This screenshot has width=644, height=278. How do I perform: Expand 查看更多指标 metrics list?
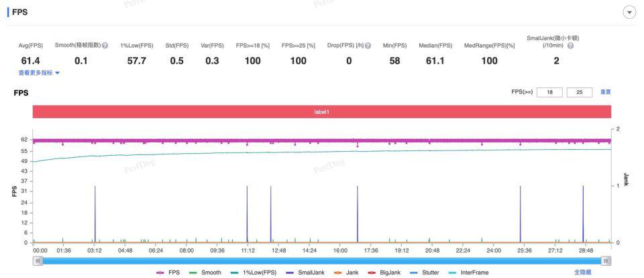click(x=39, y=73)
